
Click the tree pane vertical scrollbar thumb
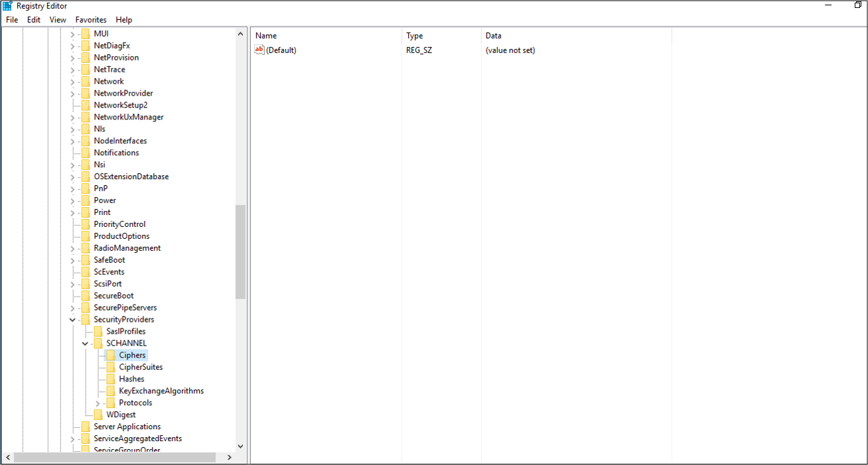240,252
